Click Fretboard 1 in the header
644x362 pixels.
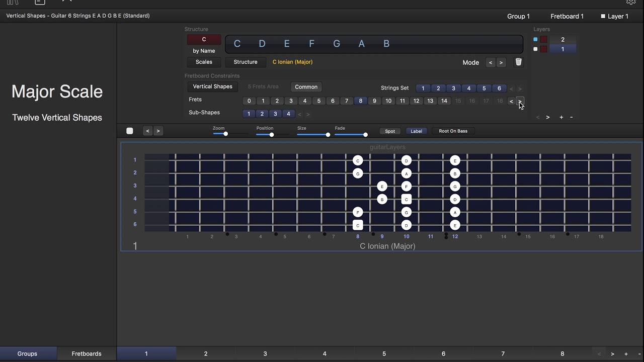coord(567,17)
